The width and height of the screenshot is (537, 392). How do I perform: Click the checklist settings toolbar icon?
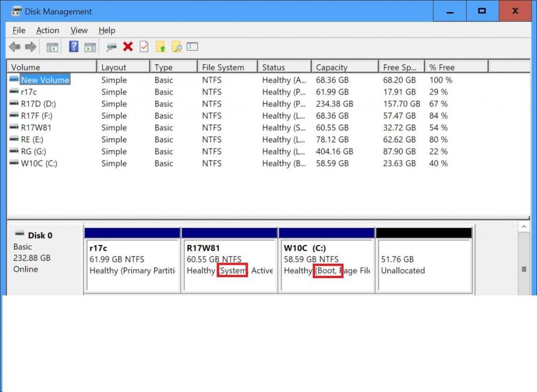192,47
